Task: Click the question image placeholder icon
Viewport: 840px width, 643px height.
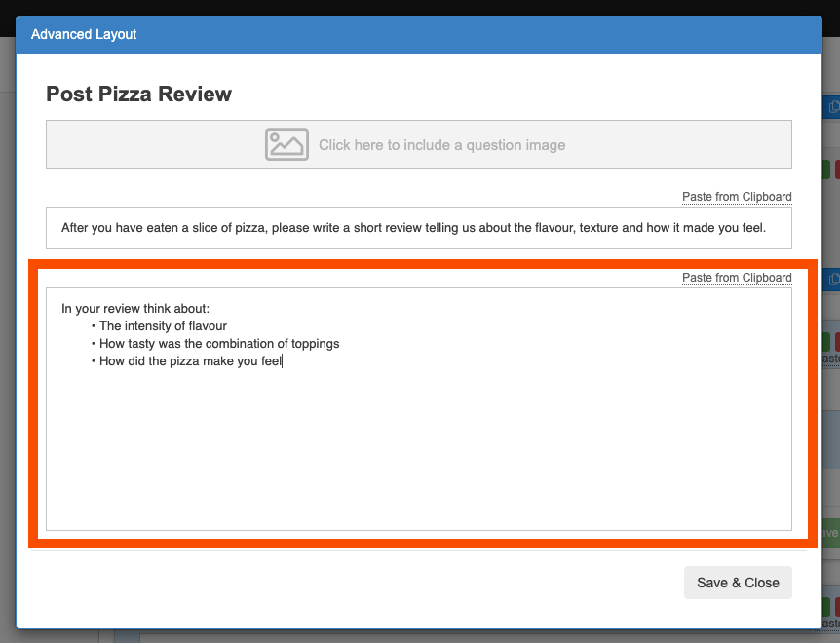Action: (x=286, y=144)
